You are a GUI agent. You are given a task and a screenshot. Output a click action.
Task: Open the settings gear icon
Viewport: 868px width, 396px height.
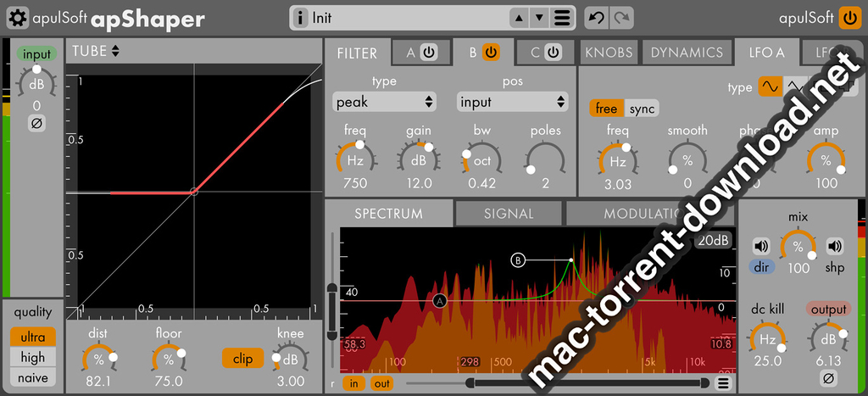pos(18,19)
